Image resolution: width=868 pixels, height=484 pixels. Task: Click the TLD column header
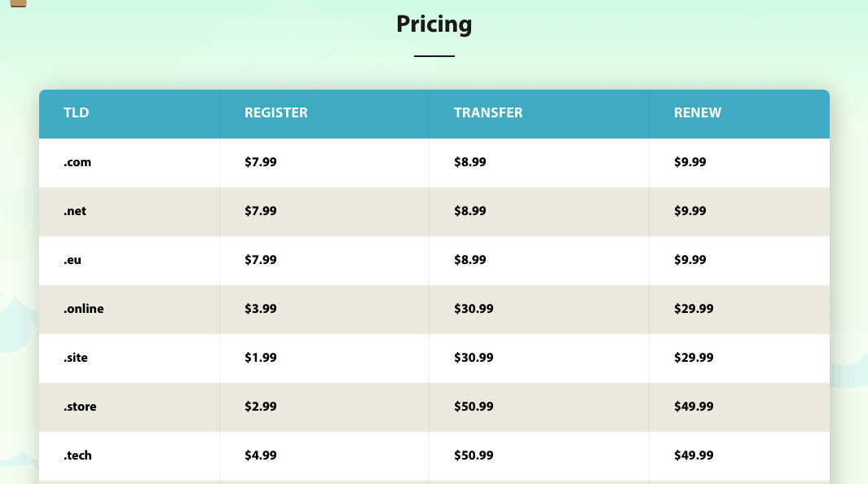[x=77, y=112]
